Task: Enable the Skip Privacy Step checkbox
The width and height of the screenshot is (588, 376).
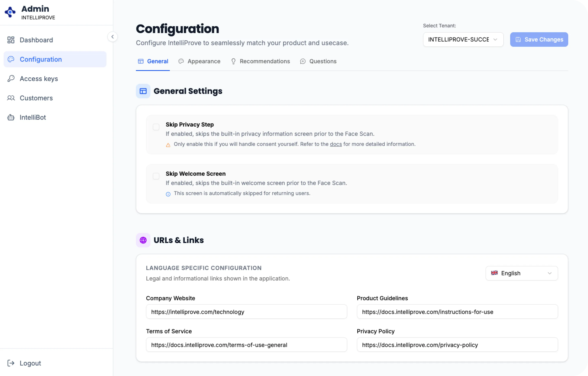Action: 156,127
